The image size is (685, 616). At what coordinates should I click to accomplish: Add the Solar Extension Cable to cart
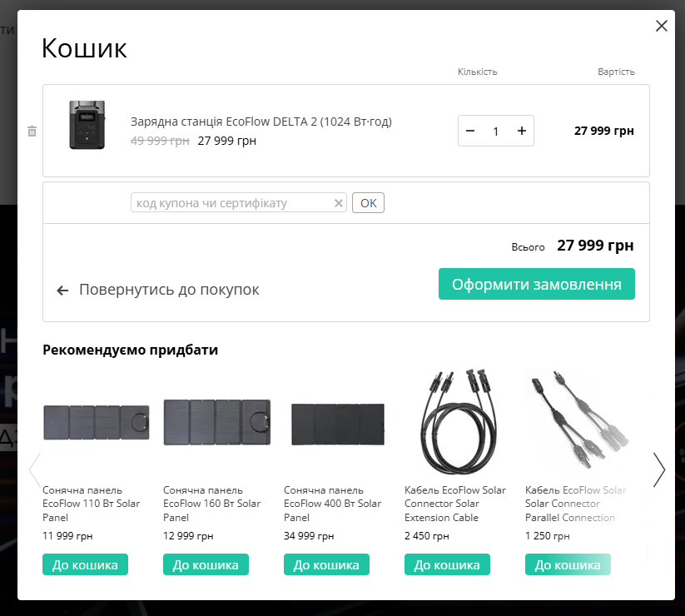(x=447, y=564)
